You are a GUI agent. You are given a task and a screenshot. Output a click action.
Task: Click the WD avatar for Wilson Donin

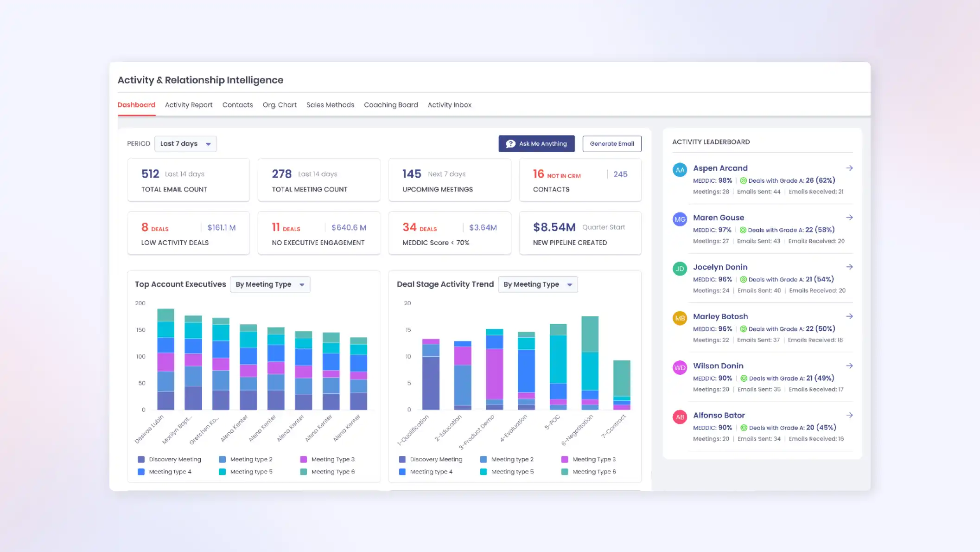pyautogui.click(x=680, y=367)
